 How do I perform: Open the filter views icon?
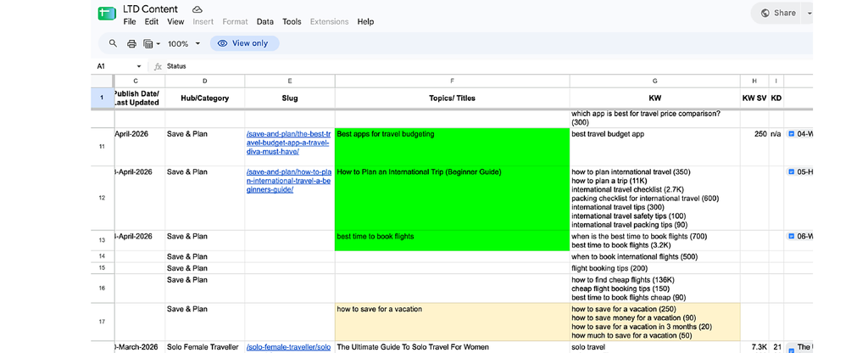coord(147,43)
